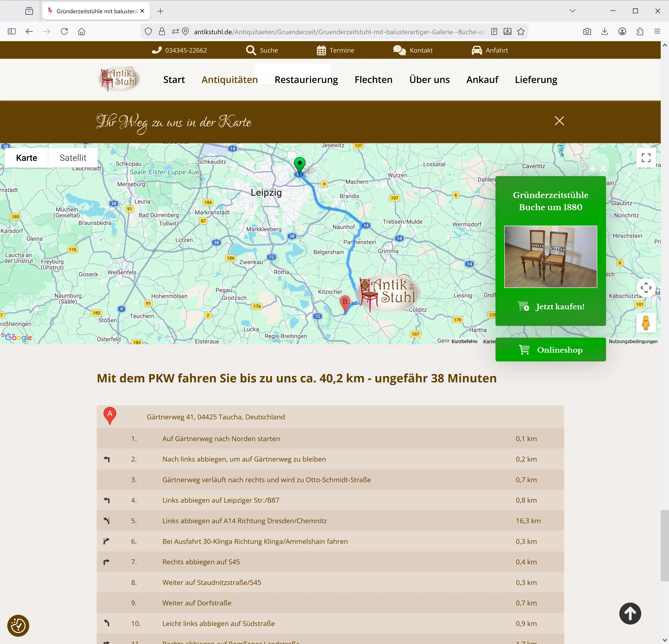This screenshot has width=669, height=644.
Task: Expand the list all tabs dropdown
Action: [572, 11]
